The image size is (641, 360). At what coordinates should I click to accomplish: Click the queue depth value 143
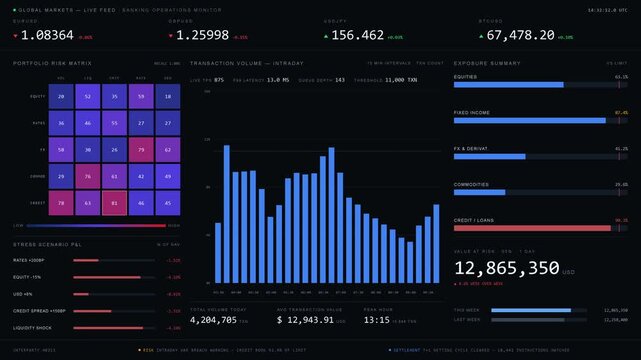click(x=340, y=80)
